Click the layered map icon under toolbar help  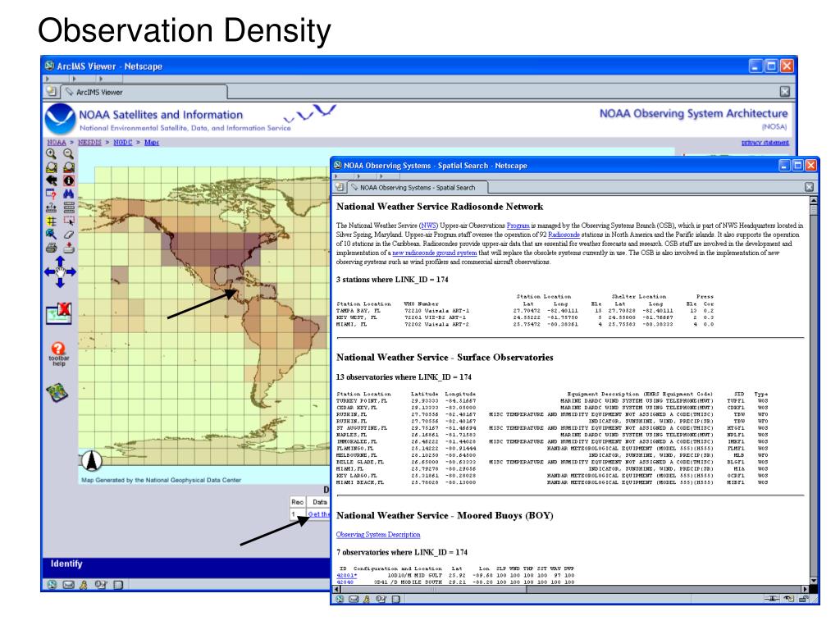tap(57, 393)
